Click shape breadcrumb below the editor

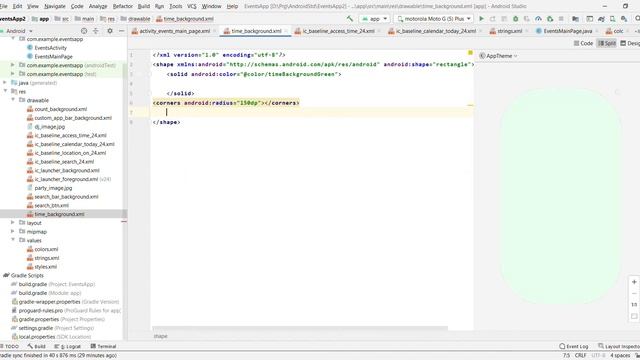point(160,336)
